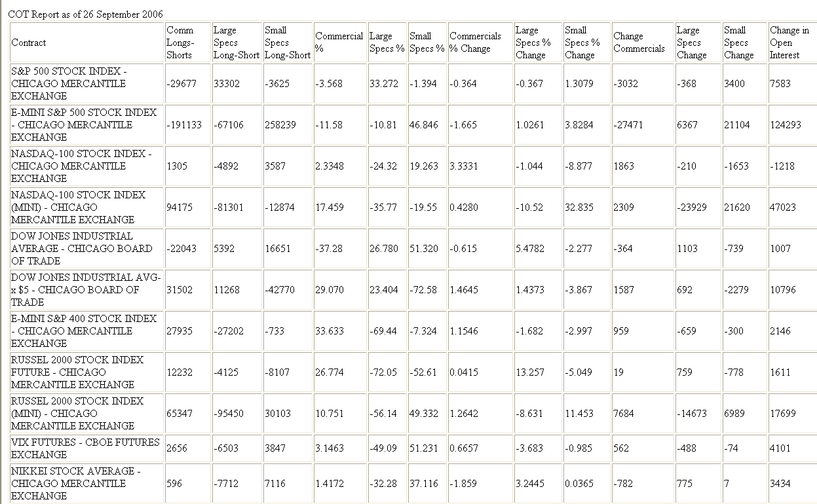
Task: Click the value -27471 change commercials
Action: [x=629, y=125]
